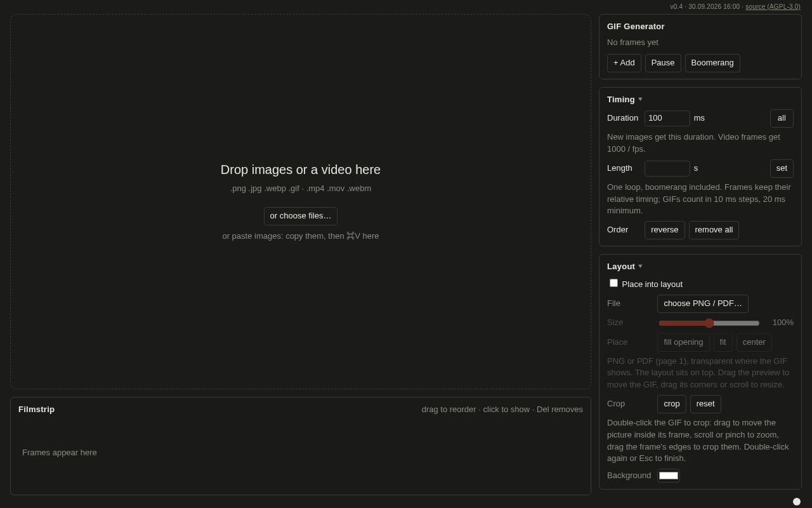Click the Filmstrip heading

36,410
